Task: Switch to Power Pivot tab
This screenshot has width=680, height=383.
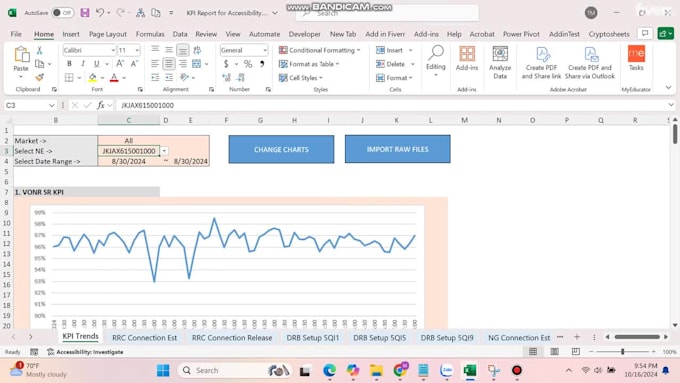Action: click(521, 34)
